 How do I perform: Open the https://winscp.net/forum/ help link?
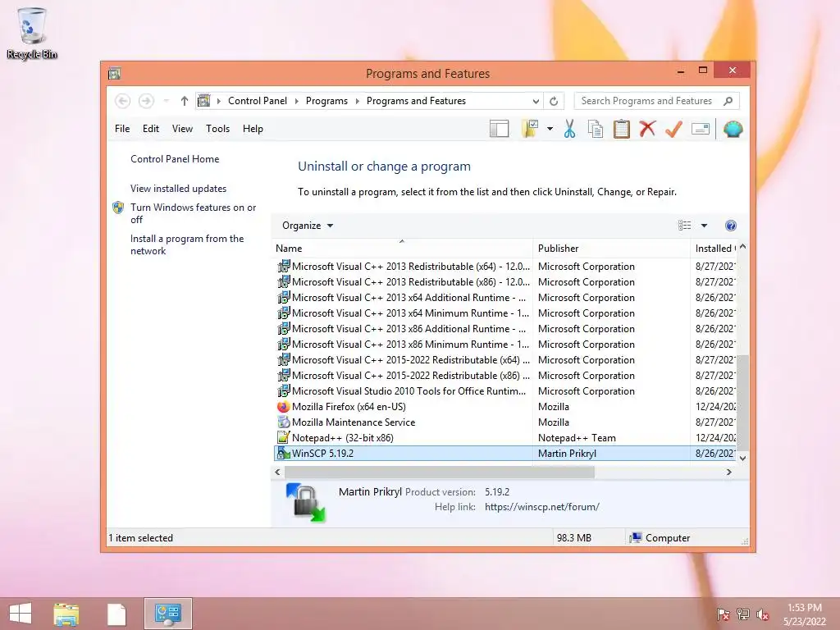point(542,507)
